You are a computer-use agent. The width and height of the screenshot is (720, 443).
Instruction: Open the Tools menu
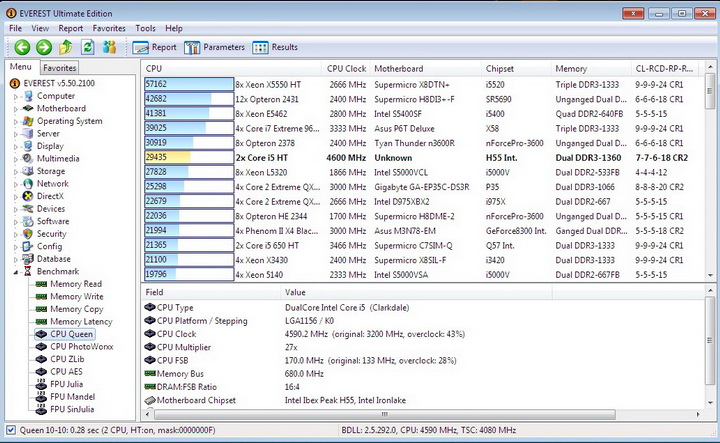point(145,28)
